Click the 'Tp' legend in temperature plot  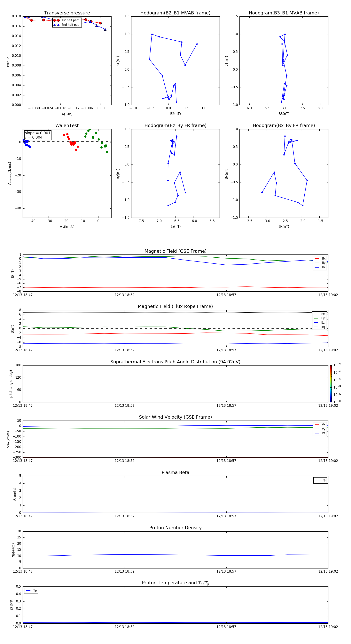click(31, 591)
